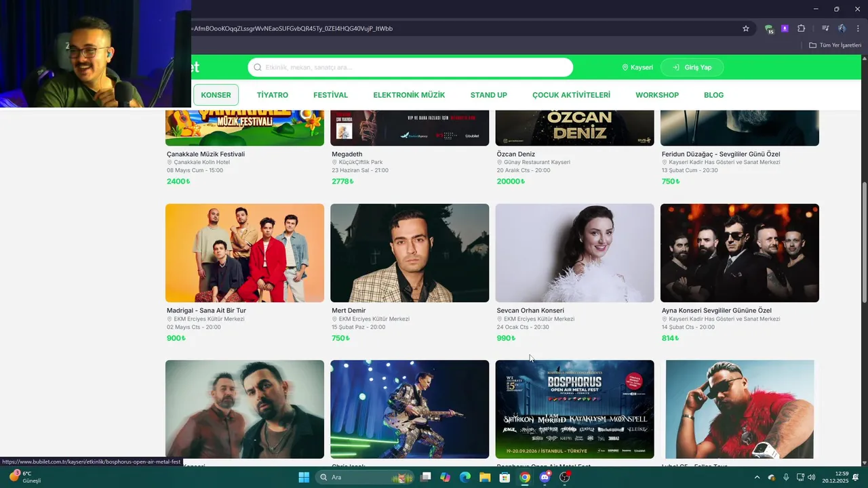Change the Kayseri location selector
The width and height of the screenshot is (868, 488).
pos(637,67)
